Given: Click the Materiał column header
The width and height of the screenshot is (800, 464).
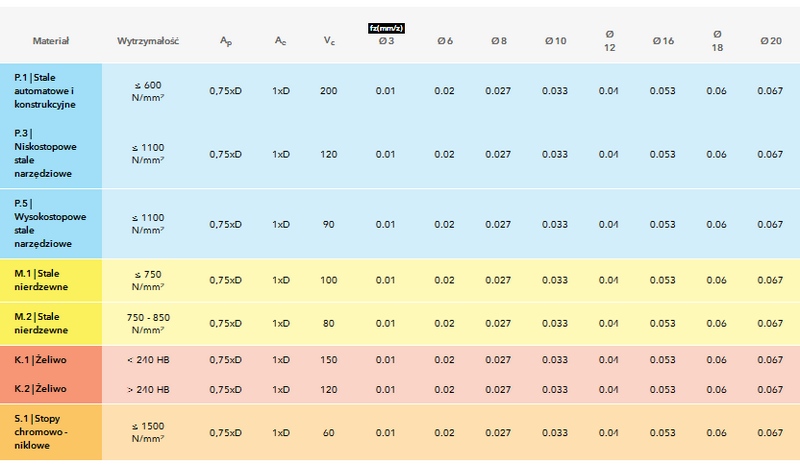Looking at the screenshot, I should pyautogui.click(x=50, y=41).
